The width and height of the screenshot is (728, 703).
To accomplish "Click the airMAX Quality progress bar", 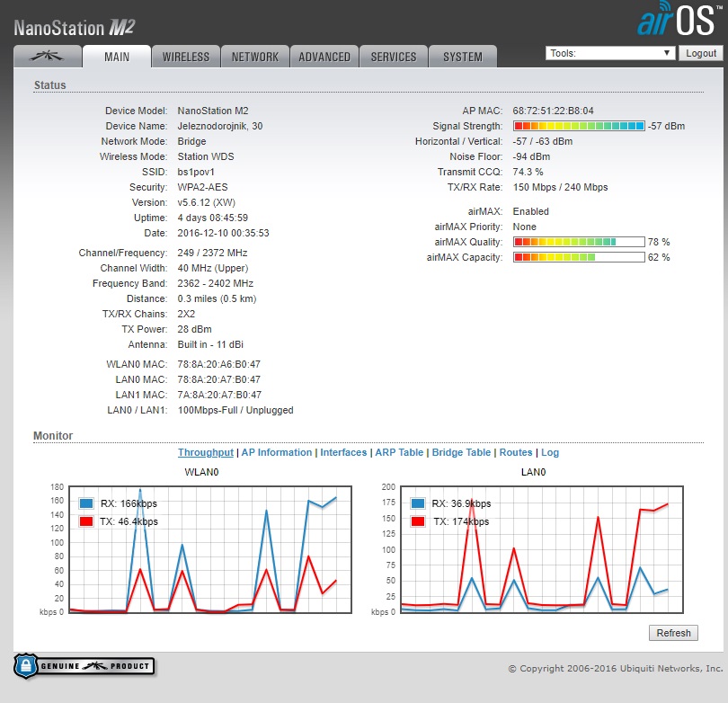I will coord(579,242).
